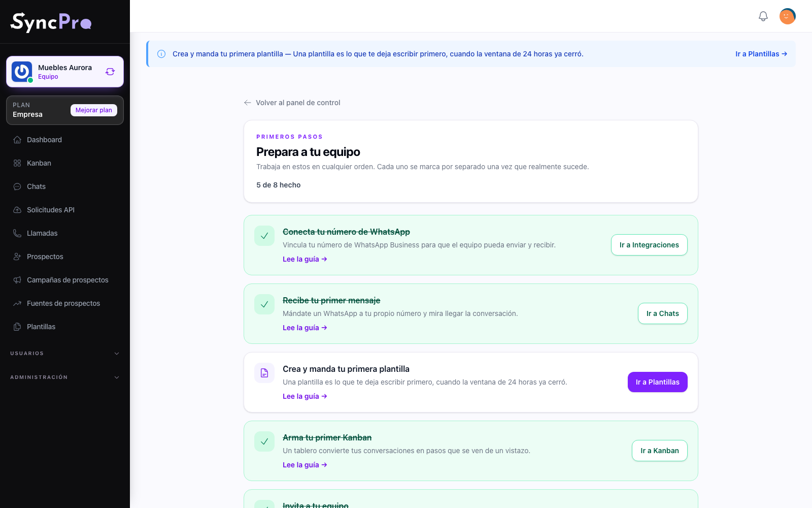Image resolution: width=812 pixels, height=508 pixels.
Task: Click the Kanban grid icon
Action: tap(17, 163)
